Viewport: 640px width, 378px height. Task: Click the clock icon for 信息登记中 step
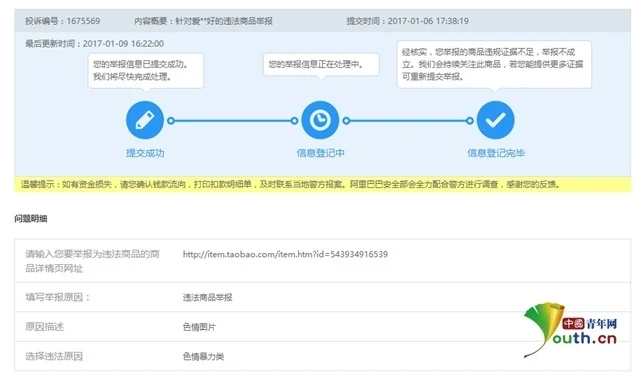point(320,120)
